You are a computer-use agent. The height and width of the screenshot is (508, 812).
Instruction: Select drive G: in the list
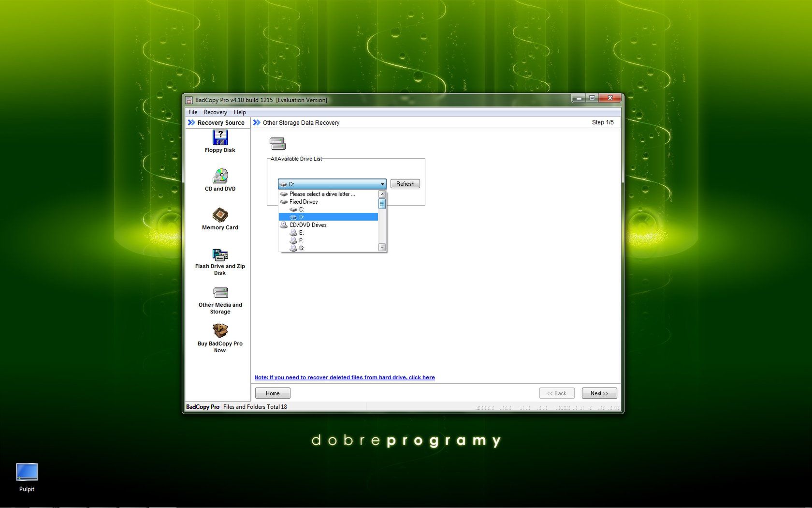(x=328, y=248)
